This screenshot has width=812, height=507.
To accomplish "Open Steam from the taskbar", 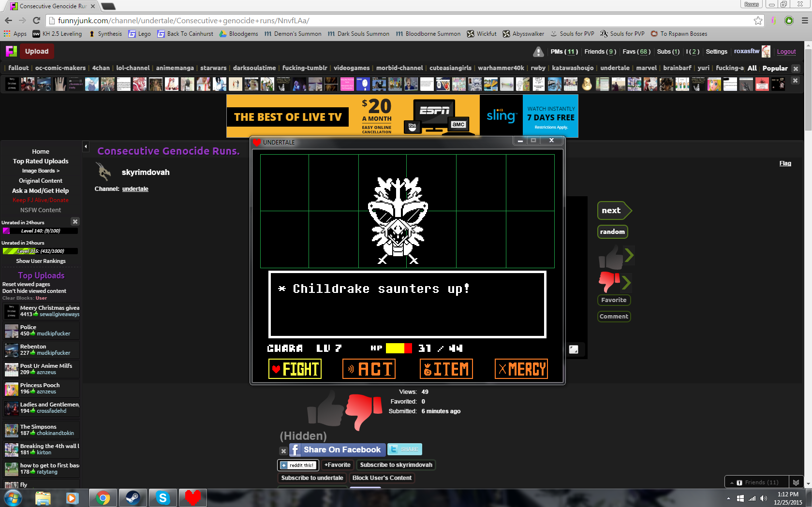I will (132, 498).
